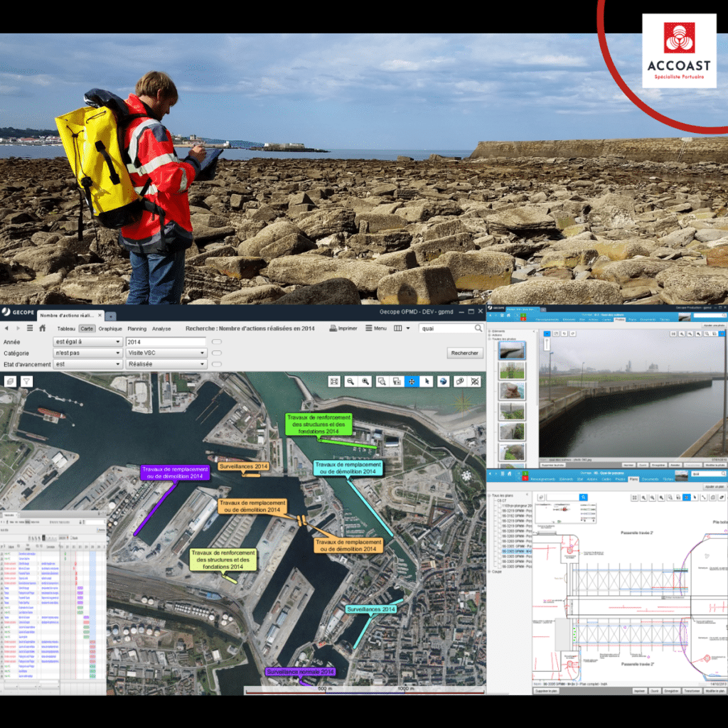The height and width of the screenshot is (728, 728).
Task: Switch to the Planning view tab
Action: pyautogui.click(x=136, y=328)
